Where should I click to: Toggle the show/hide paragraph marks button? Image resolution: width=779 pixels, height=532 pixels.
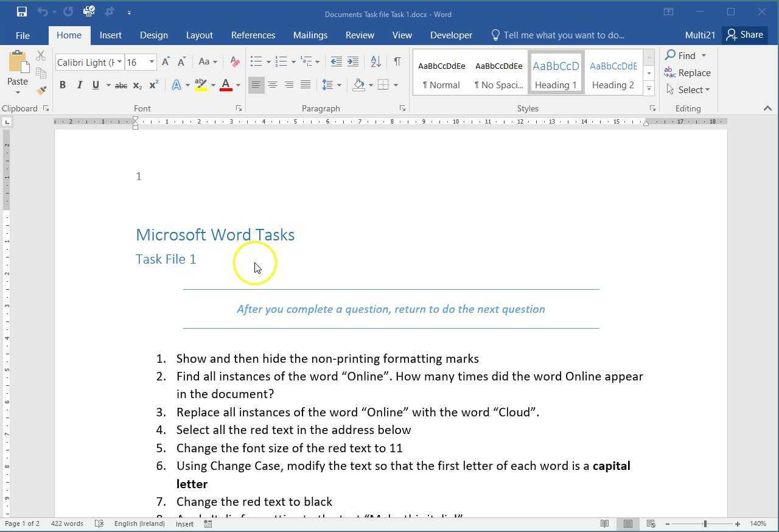[x=397, y=62]
